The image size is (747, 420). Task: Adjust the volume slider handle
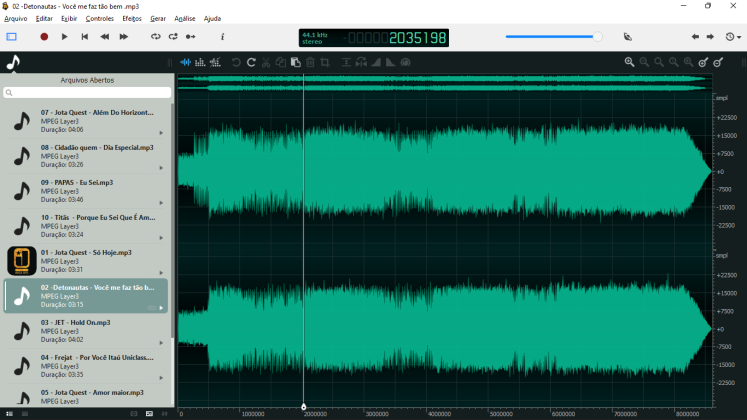pos(597,37)
